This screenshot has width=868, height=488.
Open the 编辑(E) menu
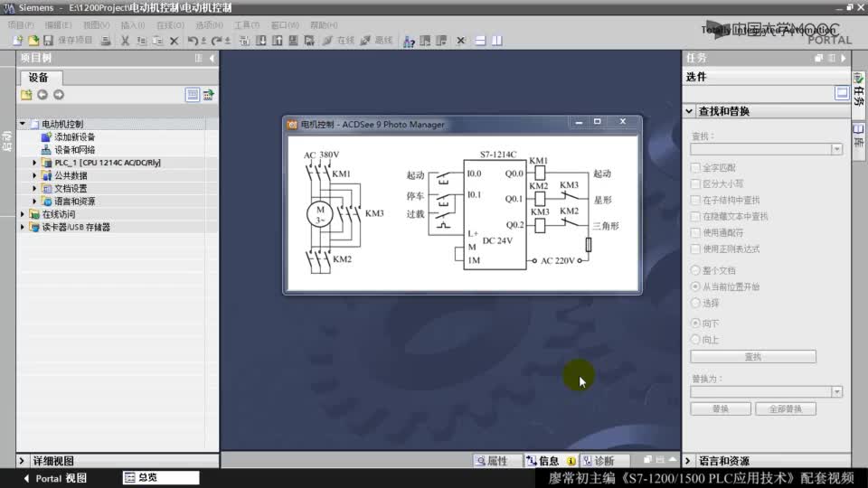click(58, 25)
